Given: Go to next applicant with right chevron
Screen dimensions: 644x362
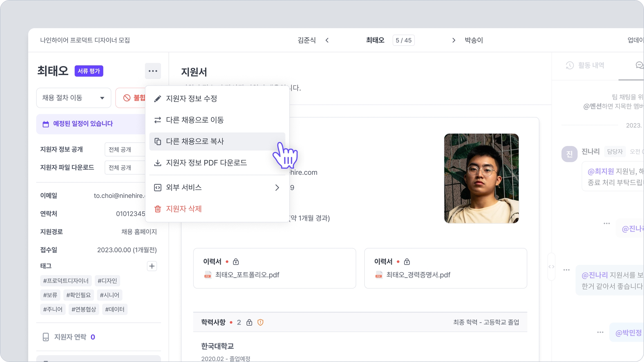Looking at the screenshot, I should 454,40.
